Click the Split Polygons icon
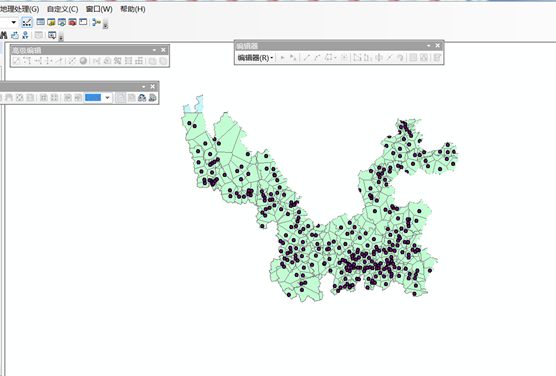This screenshot has width=556, height=376. (128, 61)
